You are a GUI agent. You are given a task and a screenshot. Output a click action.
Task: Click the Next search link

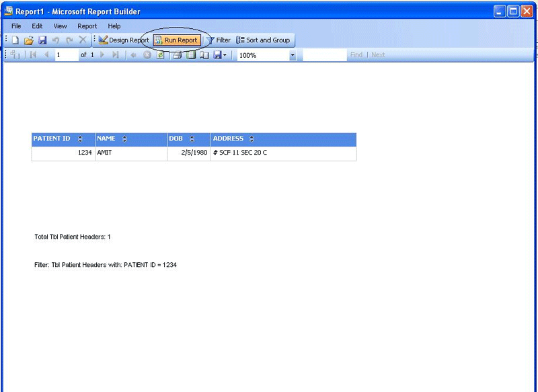(x=378, y=55)
